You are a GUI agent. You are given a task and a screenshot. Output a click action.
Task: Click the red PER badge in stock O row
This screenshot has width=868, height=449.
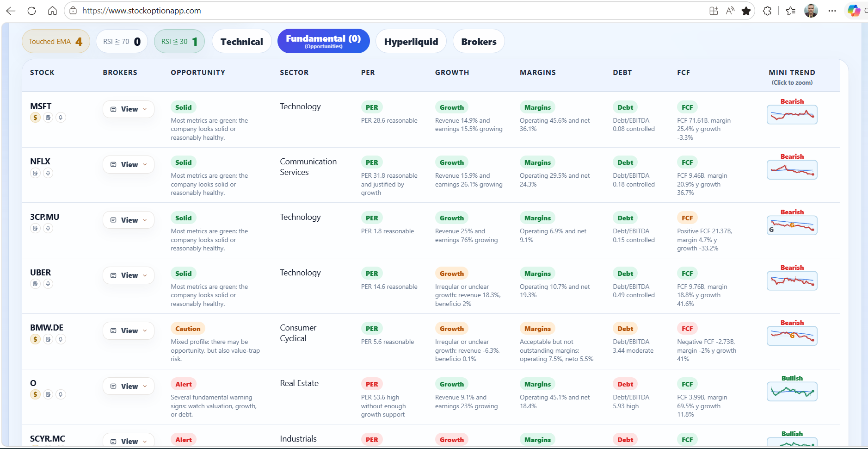click(372, 384)
